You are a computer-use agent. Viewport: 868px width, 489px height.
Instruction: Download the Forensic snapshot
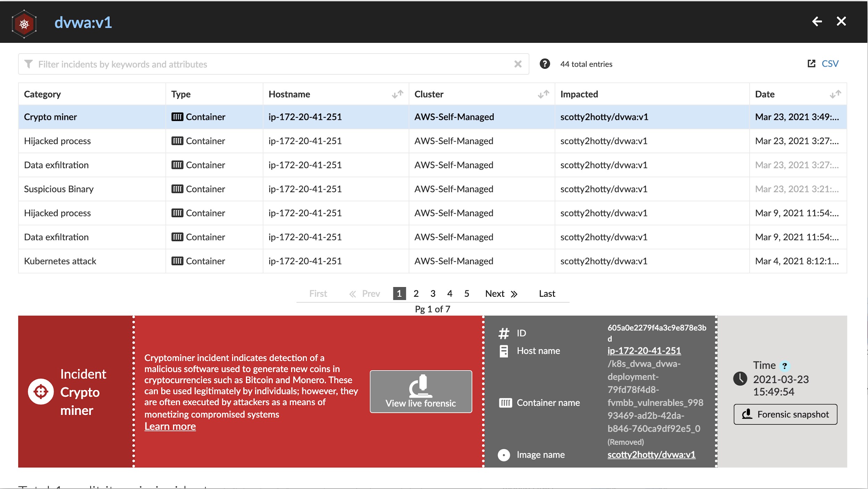[785, 414]
